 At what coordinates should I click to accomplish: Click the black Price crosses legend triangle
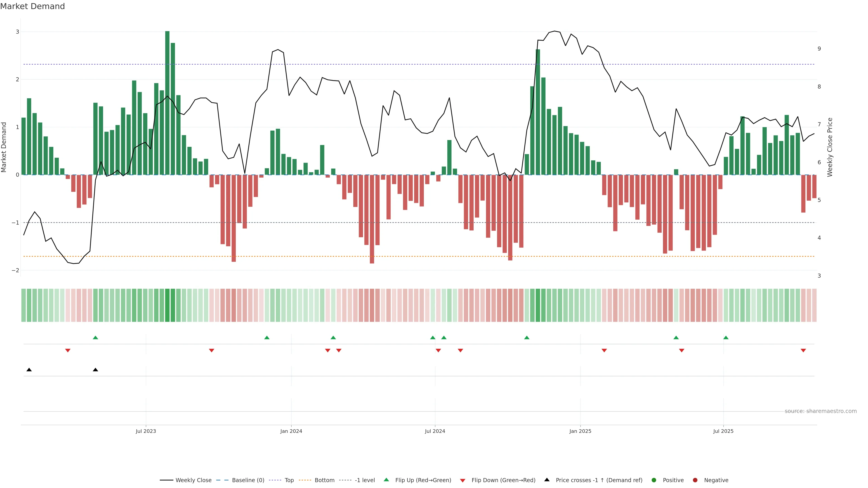click(x=547, y=480)
